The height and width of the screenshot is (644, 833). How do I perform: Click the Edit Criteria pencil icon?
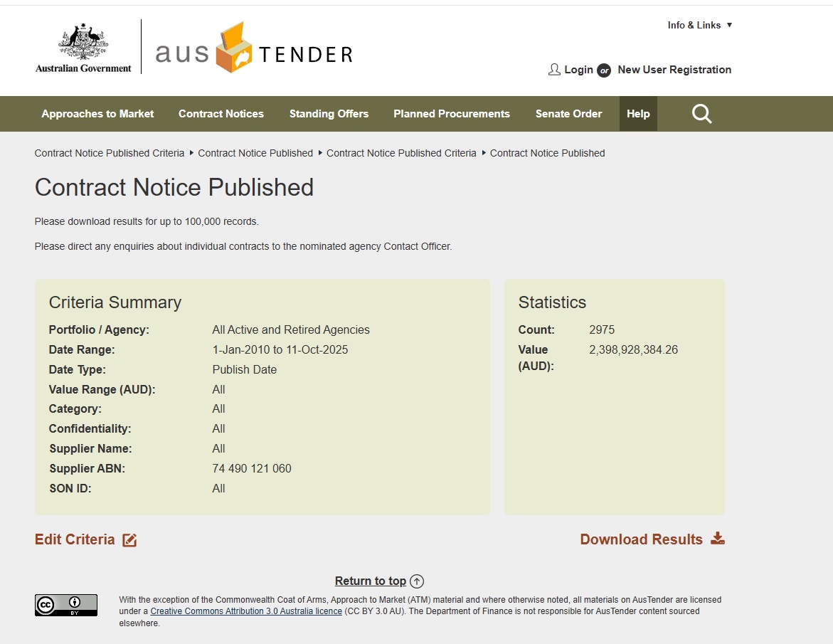click(x=129, y=540)
